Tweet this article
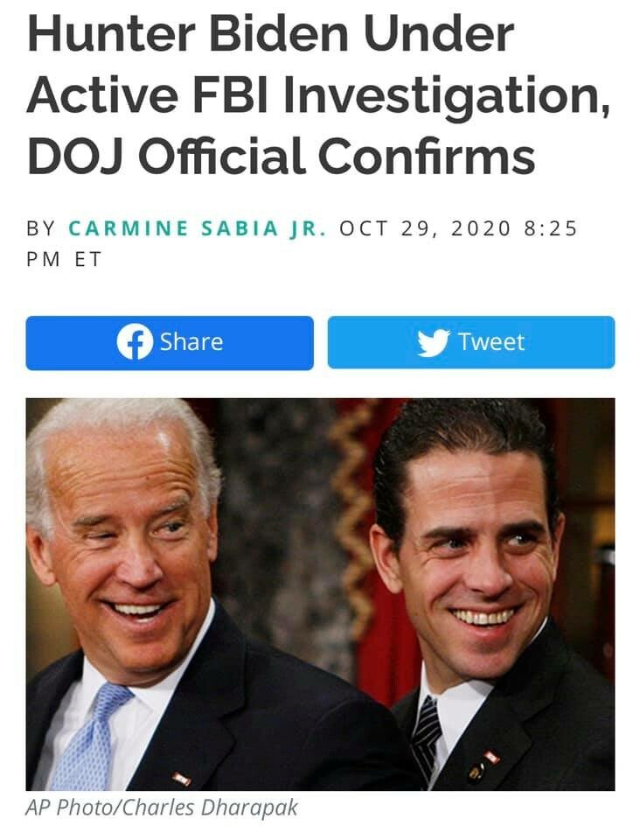The width and height of the screenshot is (640, 840). tap(471, 342)
